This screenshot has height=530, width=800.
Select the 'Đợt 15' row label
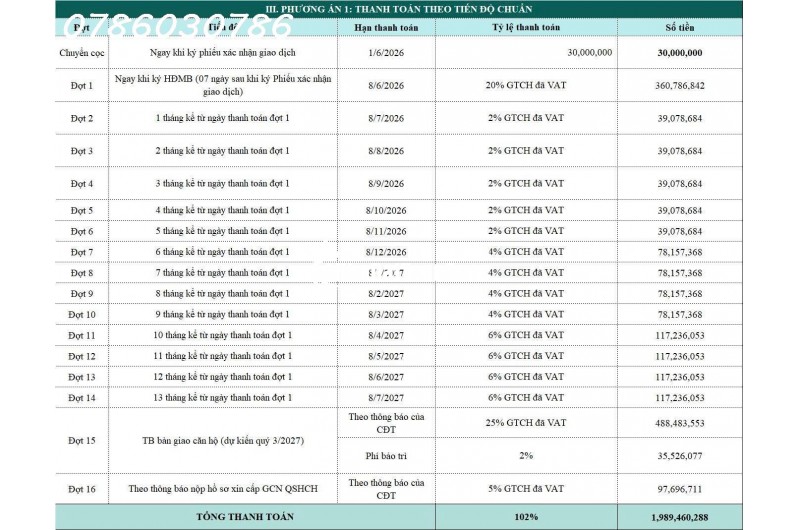click(x=82, y=441)
